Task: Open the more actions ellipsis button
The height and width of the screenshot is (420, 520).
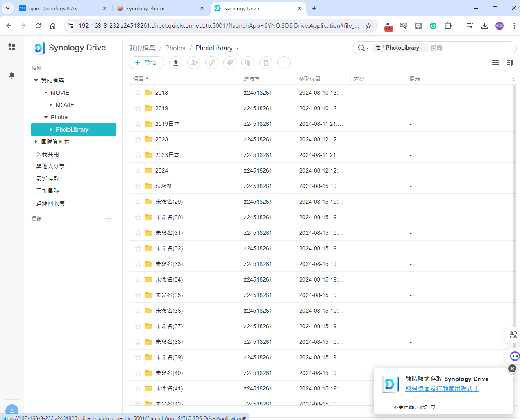Action: (284, 63)
